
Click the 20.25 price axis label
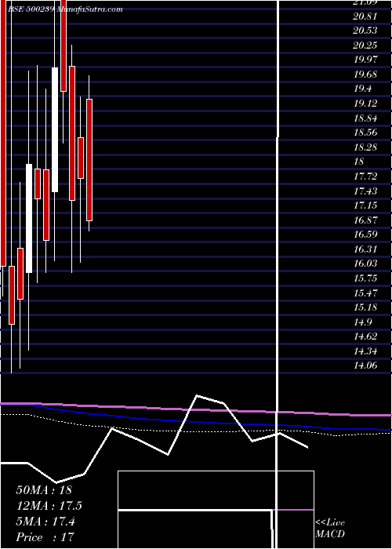365,45
